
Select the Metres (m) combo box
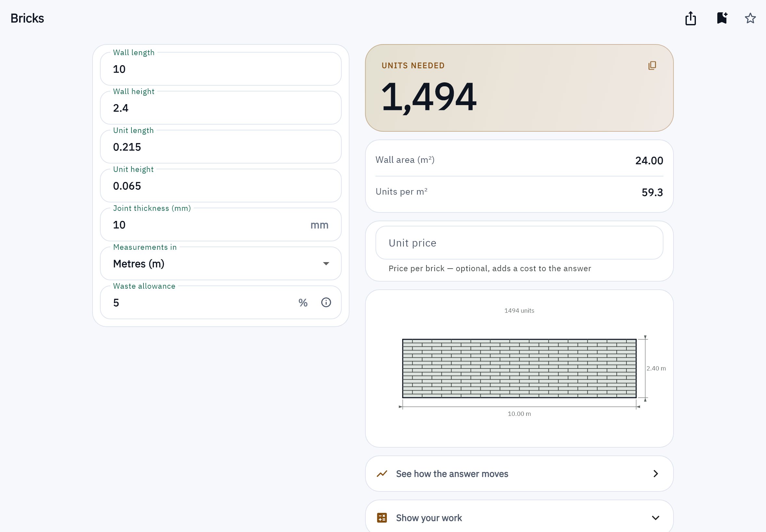221,264
